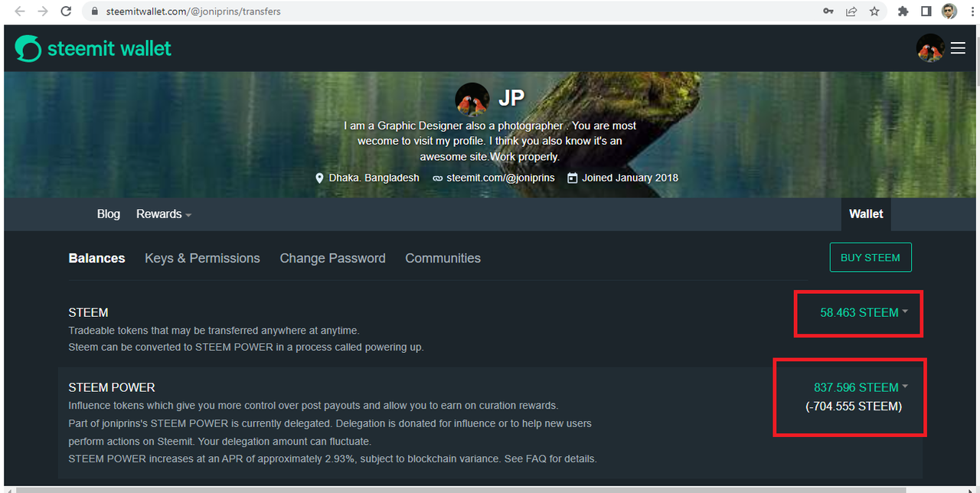Expand the Rewards dropdown

(x=164, y=214)
